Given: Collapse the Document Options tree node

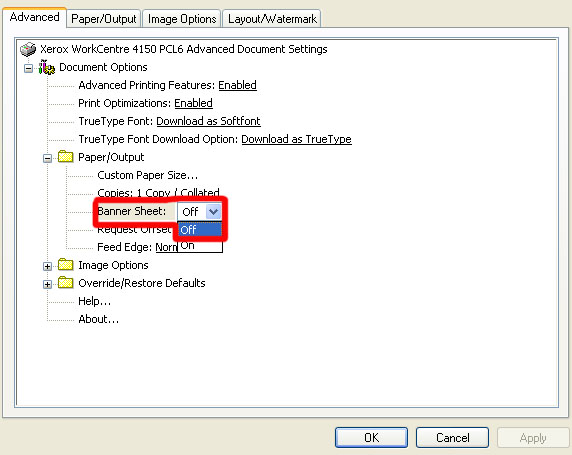Looking at the screenshot, I should click(x=28, y=68).
